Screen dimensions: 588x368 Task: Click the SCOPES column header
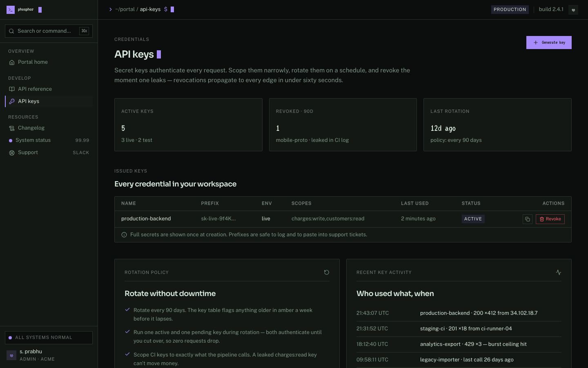(301, 204)
